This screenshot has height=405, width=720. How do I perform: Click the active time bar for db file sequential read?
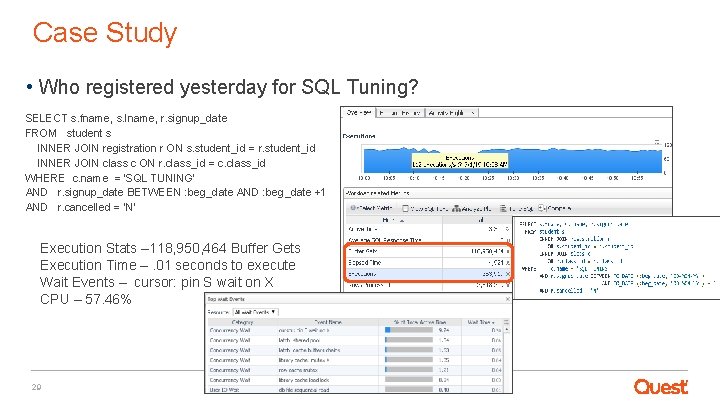(x=409, y=389)
